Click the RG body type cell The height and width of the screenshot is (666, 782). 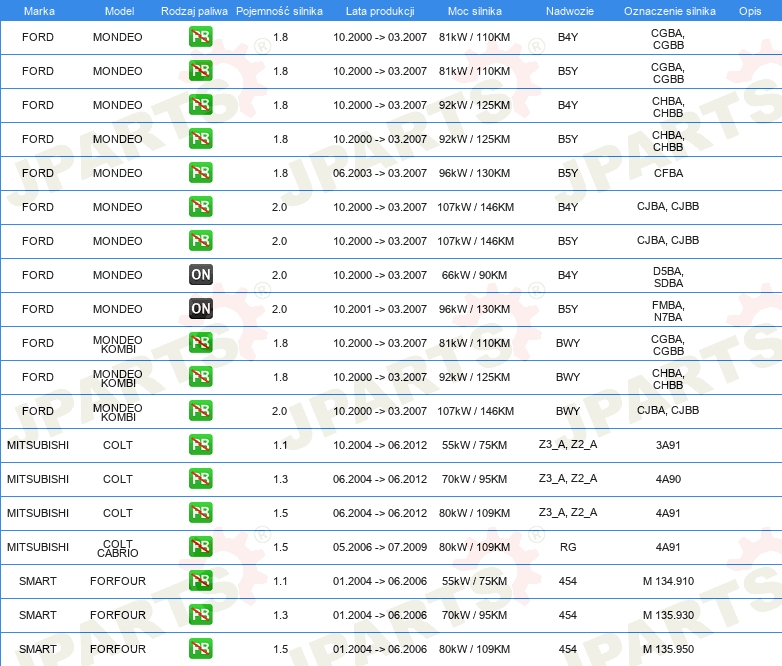568,547
